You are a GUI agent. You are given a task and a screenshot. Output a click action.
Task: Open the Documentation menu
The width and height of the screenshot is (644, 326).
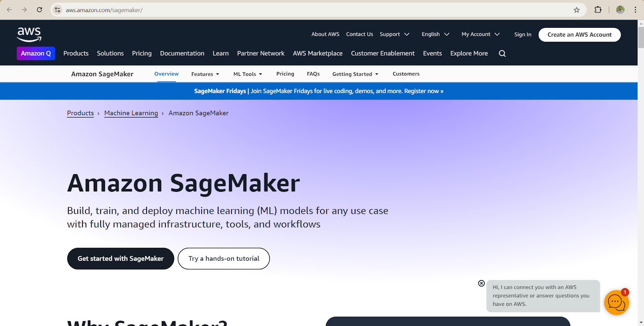(x=182, y=53)
